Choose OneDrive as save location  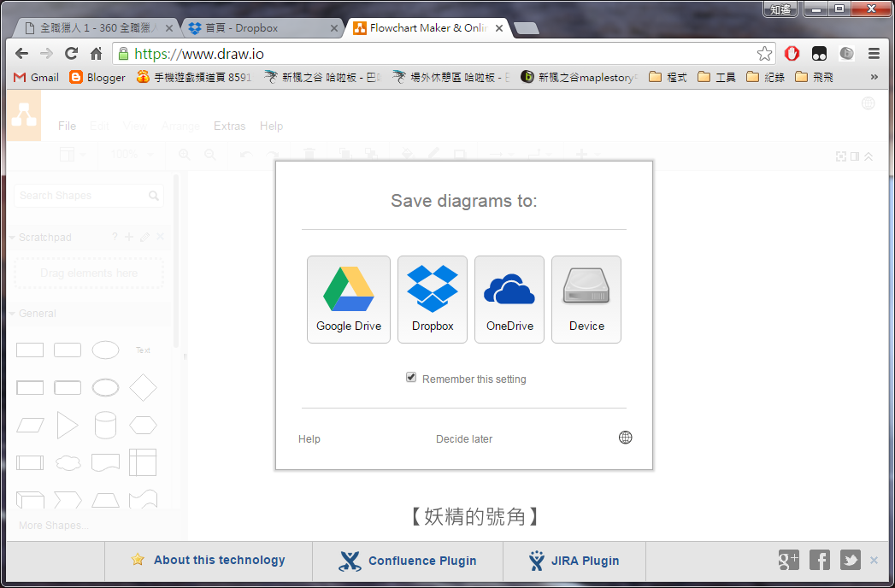(509, 300)
